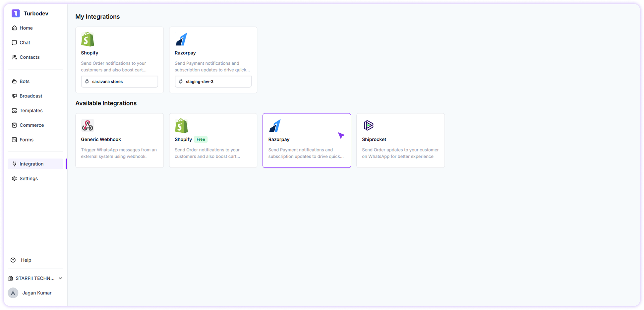Screen dimensions: 644x310
Task: Click the Shiprocket integration icon
Action: pyautogui.click(x=368, y=125)
